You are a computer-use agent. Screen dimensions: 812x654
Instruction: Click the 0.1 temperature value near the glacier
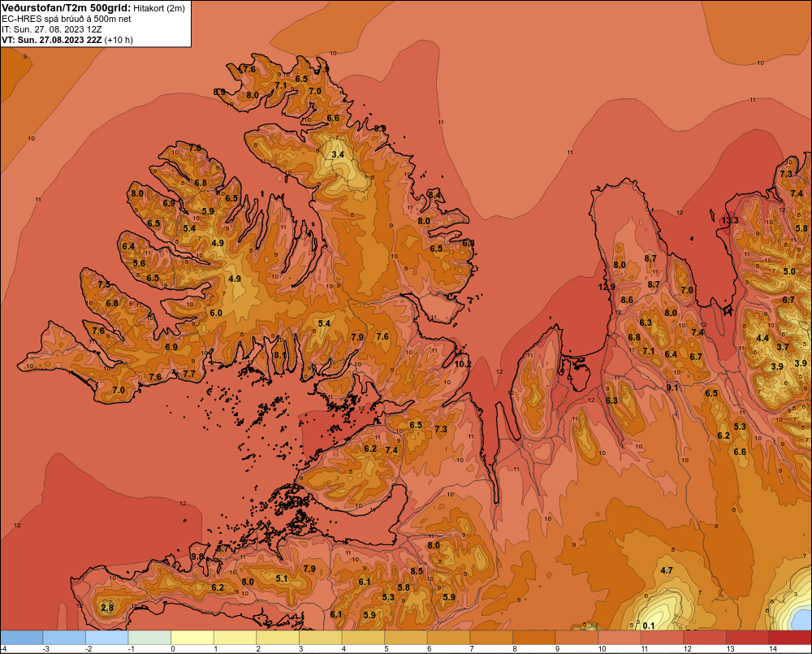tap(648, 626)
